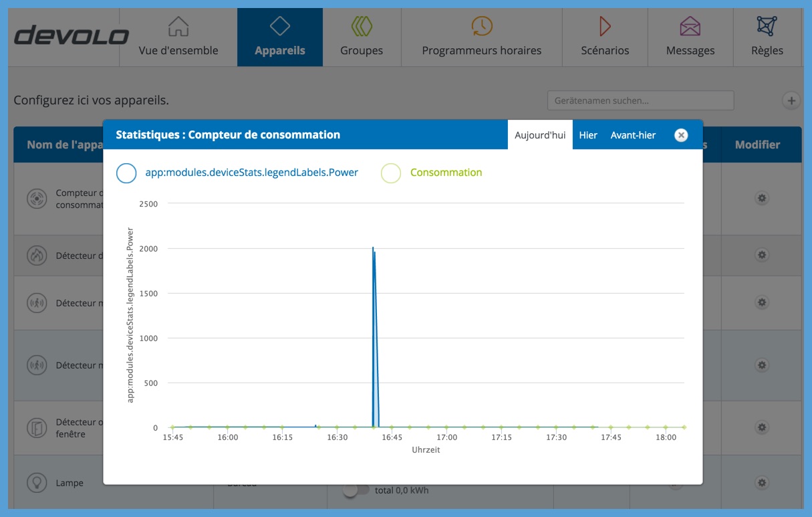Toggle the Power legend series circle
The width and height of the screenshot is (812, 517).
tap(126, 173)
